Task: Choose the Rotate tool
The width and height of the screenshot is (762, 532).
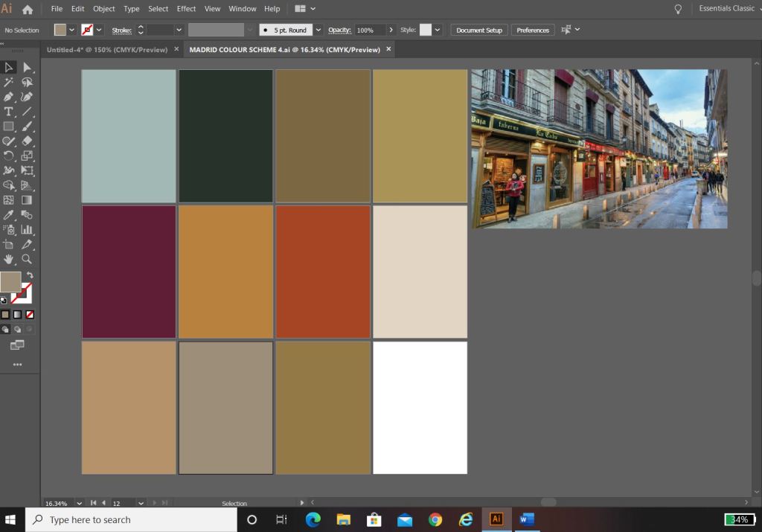Action: coord(9,156)
